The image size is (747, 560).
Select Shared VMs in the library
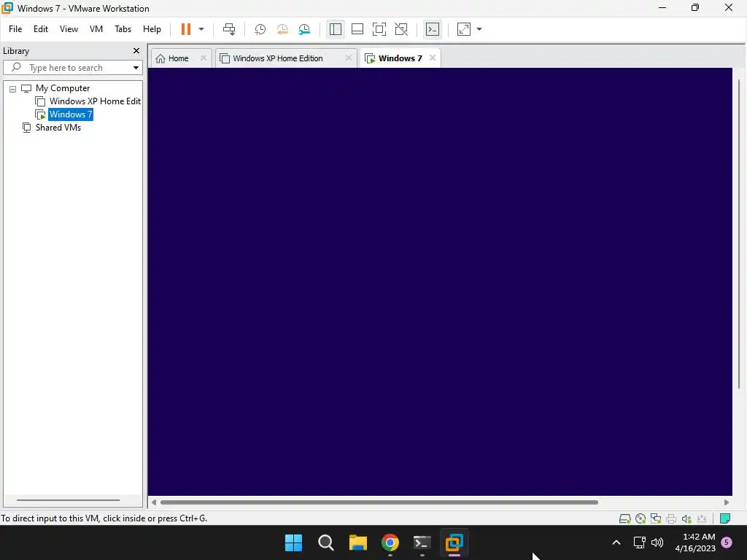(x=58, y=127)
